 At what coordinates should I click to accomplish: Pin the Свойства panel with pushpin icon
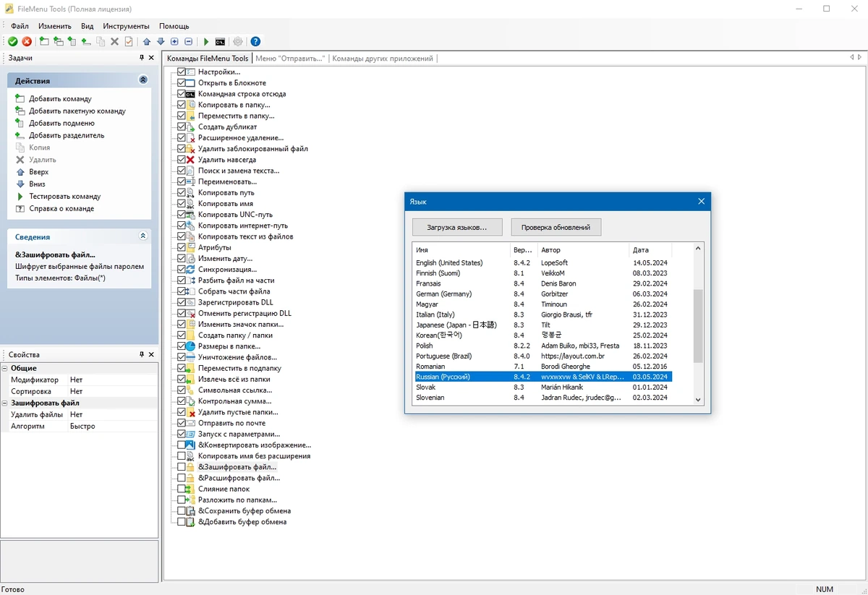(x=142, y=355)
